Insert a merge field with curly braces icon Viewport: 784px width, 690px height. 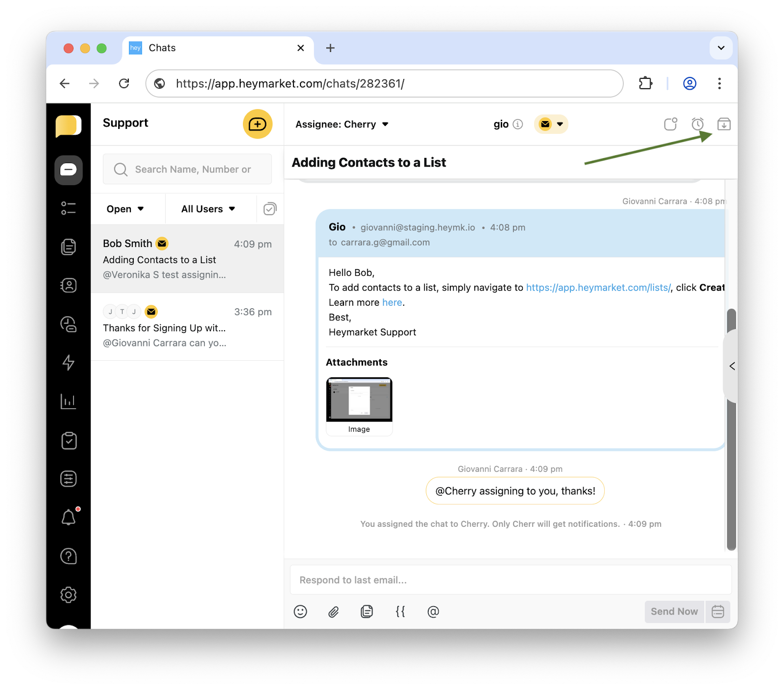coord(400,612)
